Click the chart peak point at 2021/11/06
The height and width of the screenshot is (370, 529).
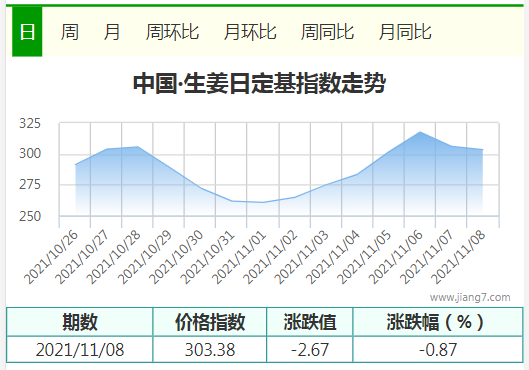point(420,132)
